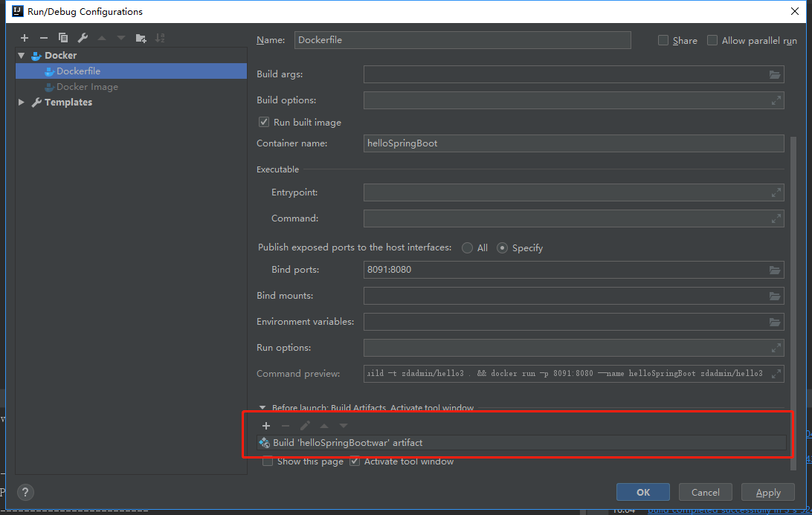This screenshot has width=812, height=515.
Task: Select the Docker group node
Action: [x=131, y=56]
